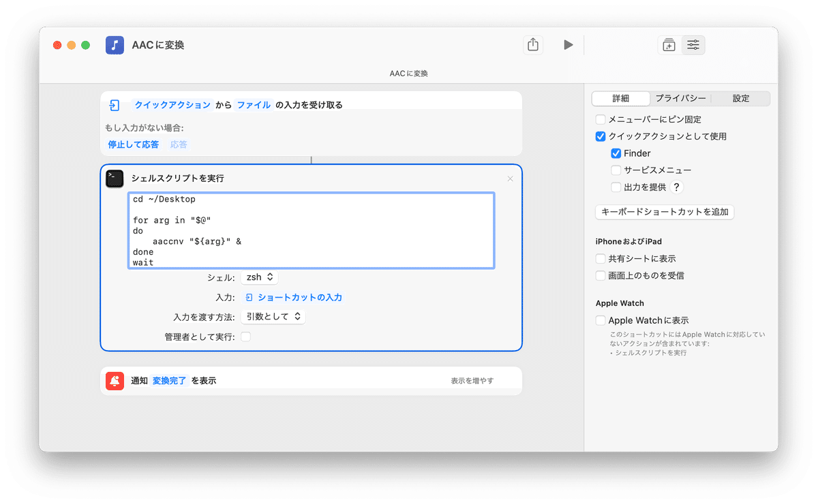Image resolution: width=818 pixels, height=504 pixels.
Task: Open the zsh shell dropdown
Action: click(x=259, y=277)
